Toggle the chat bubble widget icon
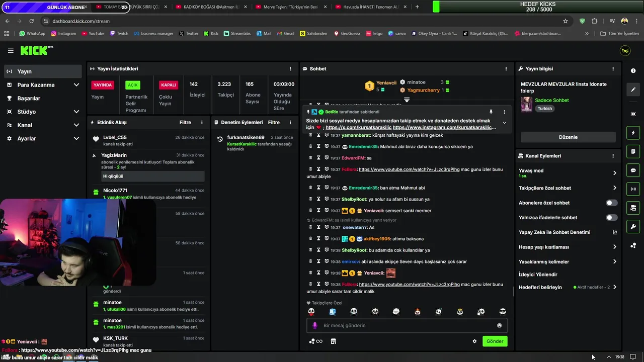 tap(633, 170)
